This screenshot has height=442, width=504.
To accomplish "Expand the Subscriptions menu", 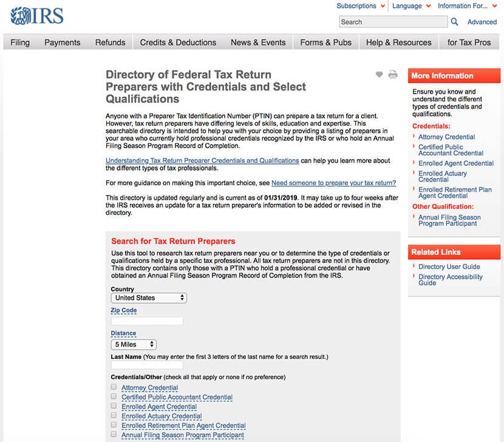I will pos(360,6).
